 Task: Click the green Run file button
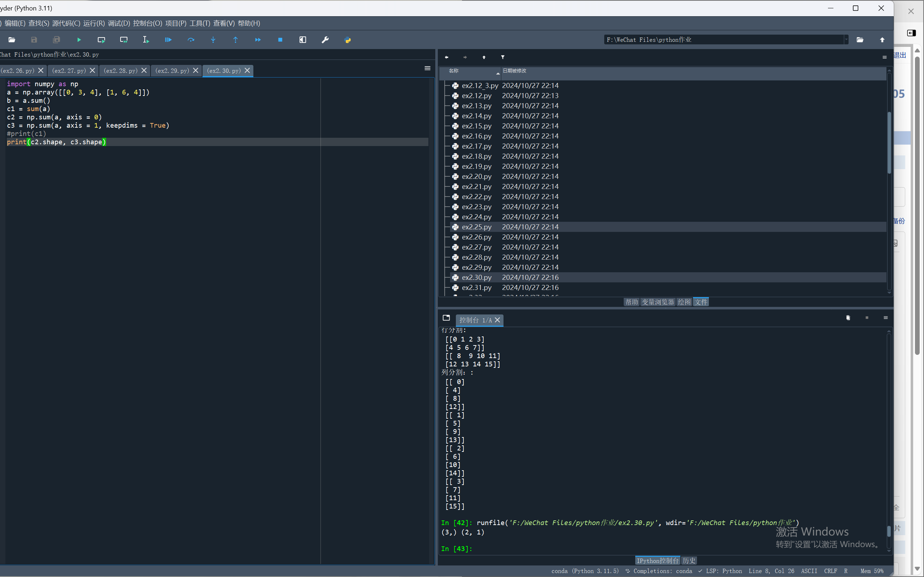[x=79, y=40]
